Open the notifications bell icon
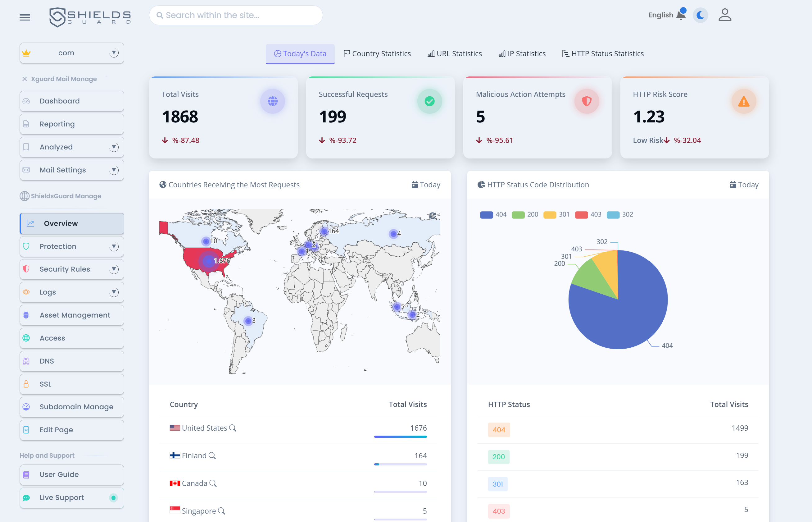The width and height of the screenshot is (812, 522). click(x=681, y=15)
